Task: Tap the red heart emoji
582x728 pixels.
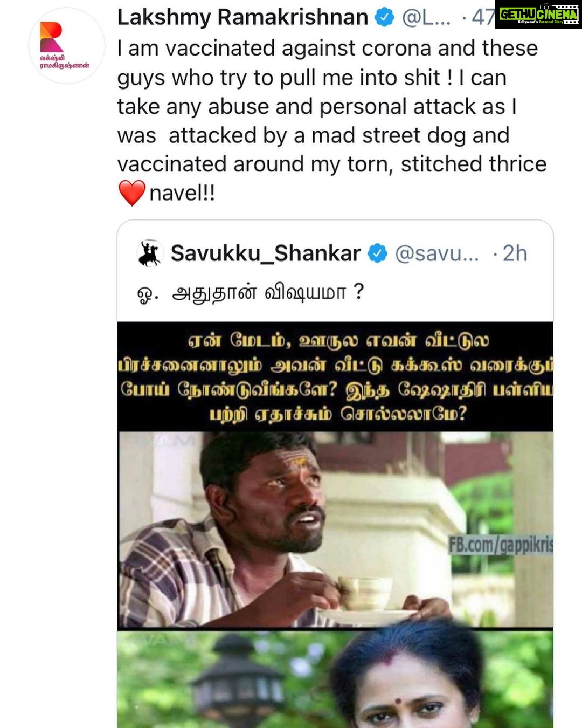Action: tap(131, 193)
